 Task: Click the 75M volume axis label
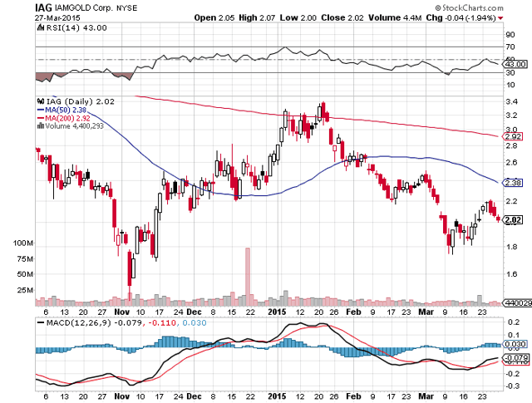point(25,259)
